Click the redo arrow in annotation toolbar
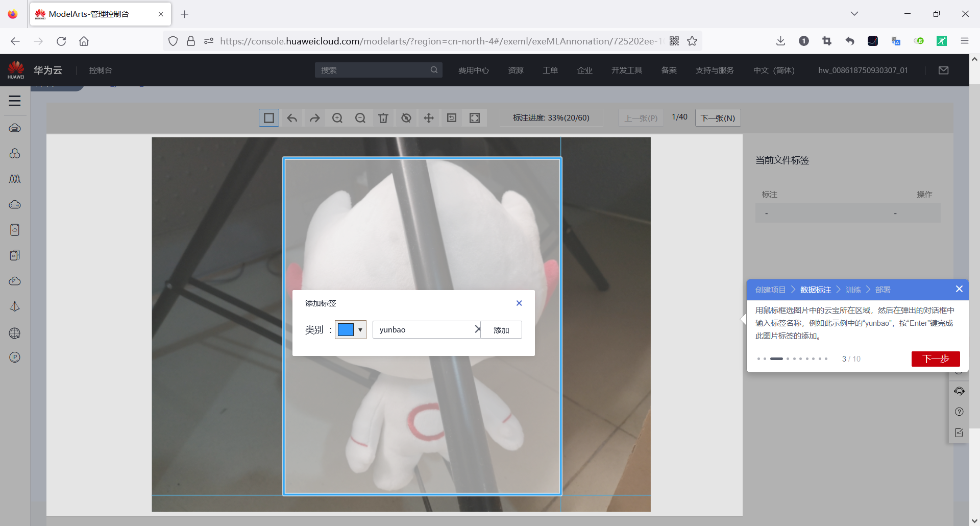This screenshot has width=980, height=526. (x=314, y=118)
